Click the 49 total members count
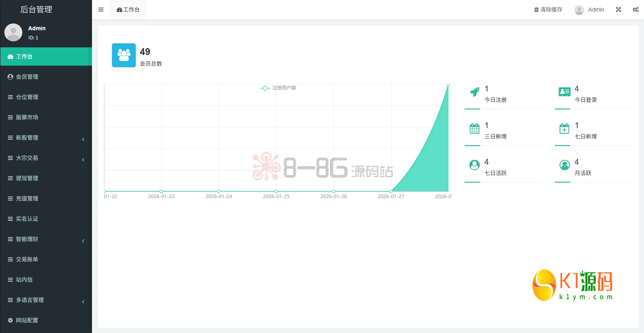The height and width of the screenshot is (333, 644). (x=145, y=52)
